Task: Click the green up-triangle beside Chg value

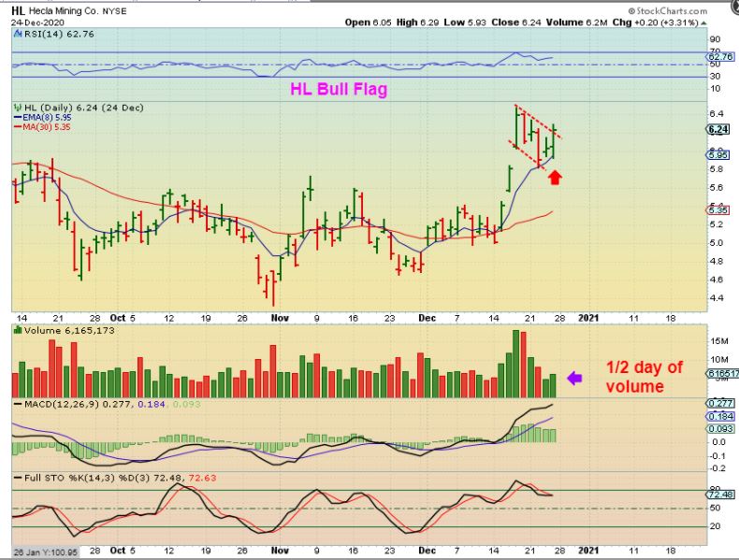Action: pyautogui.click(x=703, y=22)
